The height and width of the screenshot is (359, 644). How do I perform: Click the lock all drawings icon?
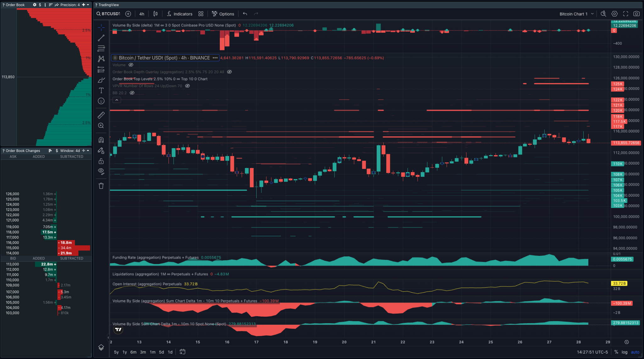coord(101,161)
